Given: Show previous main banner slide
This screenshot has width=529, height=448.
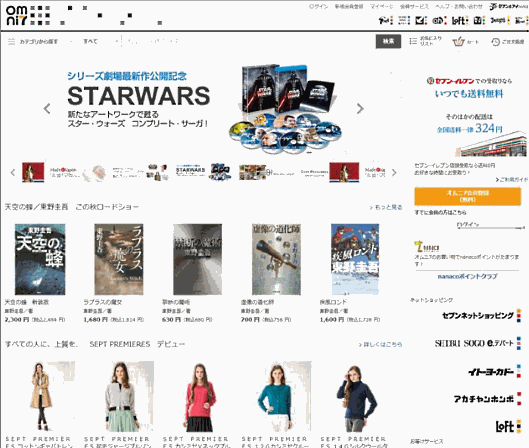Looking at the screenshot, I should [47, 109].
